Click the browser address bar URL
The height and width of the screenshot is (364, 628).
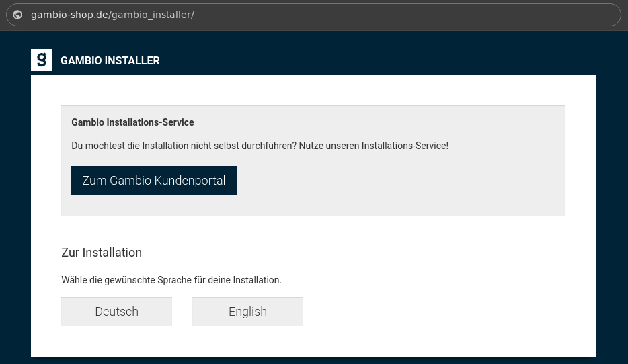[112, 15]
